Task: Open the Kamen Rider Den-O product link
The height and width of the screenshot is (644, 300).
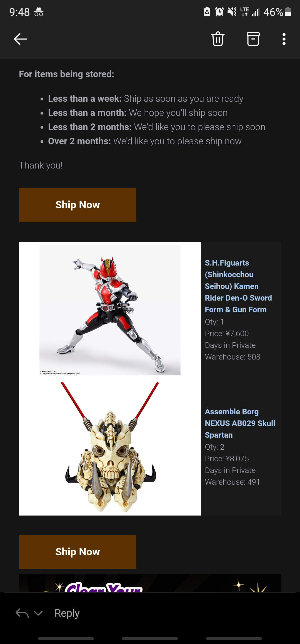Action: click(x=238, y=286)
